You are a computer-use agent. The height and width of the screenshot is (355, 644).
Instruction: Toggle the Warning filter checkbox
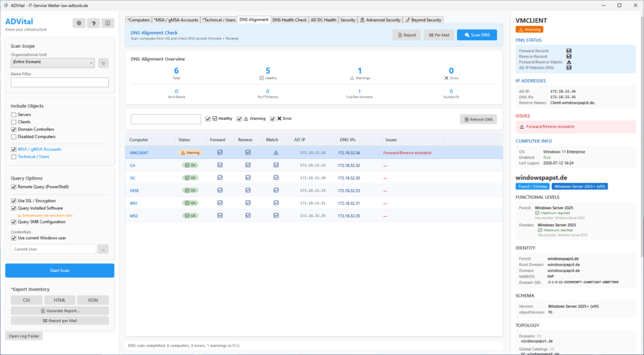pos(239,119)
